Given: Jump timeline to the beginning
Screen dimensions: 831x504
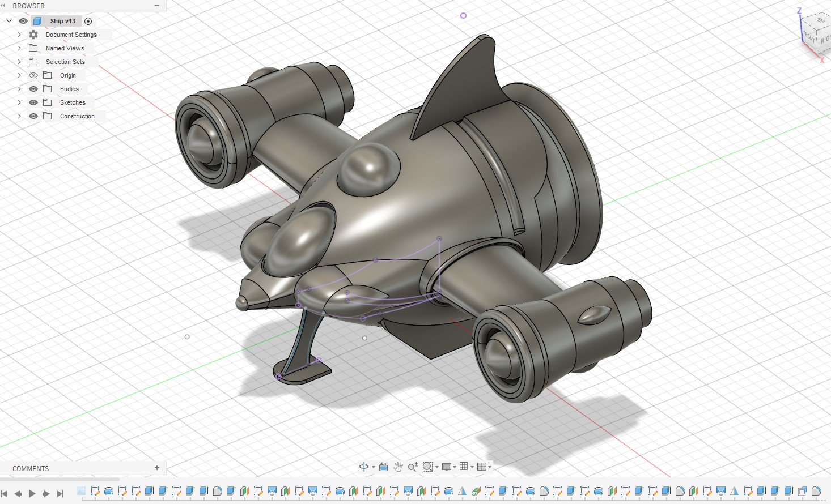Looking at the screenshot, I should 5,494.
